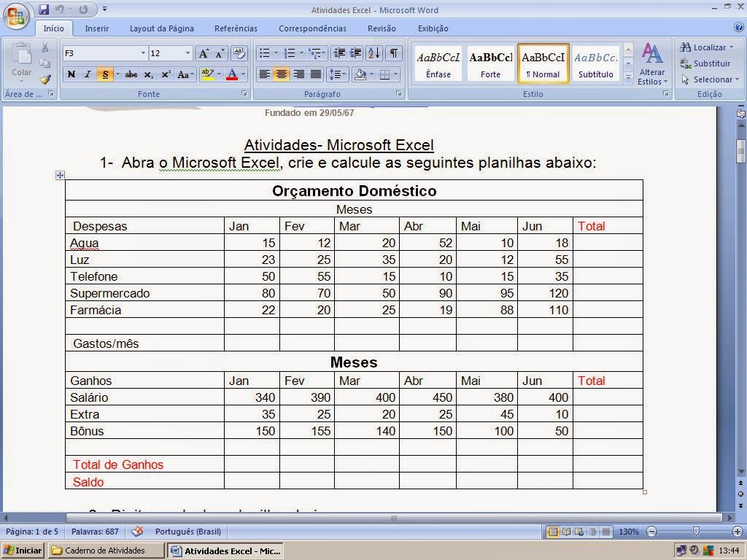Click the Classificar (A-Z sort) icon

[373, 53]
